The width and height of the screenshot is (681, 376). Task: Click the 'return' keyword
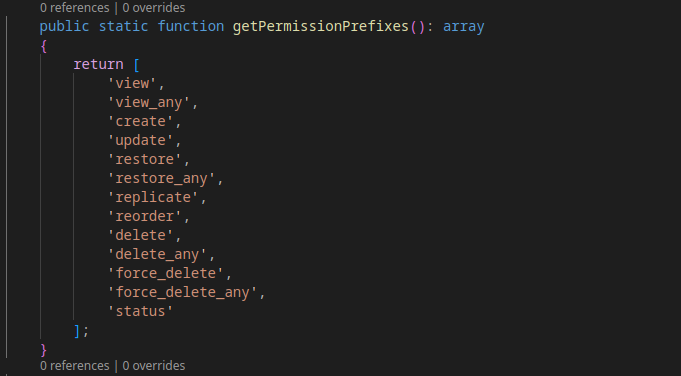coord(99,64)
